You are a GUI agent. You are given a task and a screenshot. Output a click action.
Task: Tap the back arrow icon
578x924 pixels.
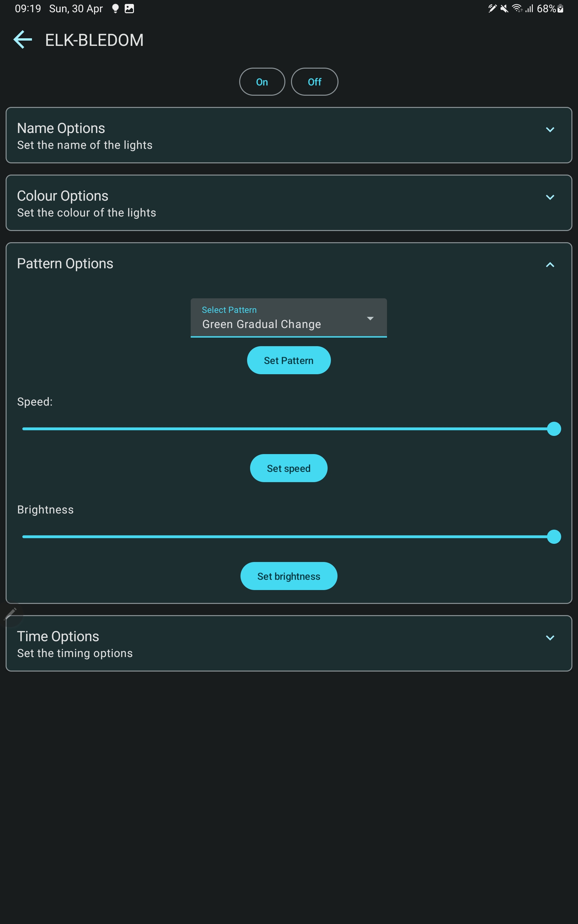pyautogui.click(x=22, y=40)
